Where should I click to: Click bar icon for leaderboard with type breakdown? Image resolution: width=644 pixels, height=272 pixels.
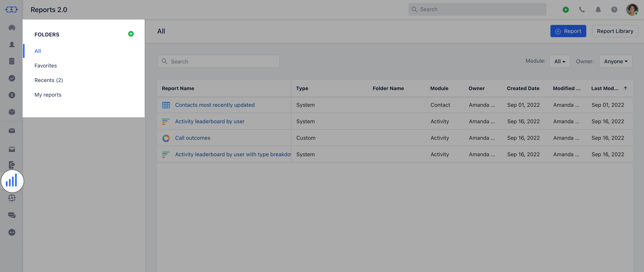[x=166, y=154]
